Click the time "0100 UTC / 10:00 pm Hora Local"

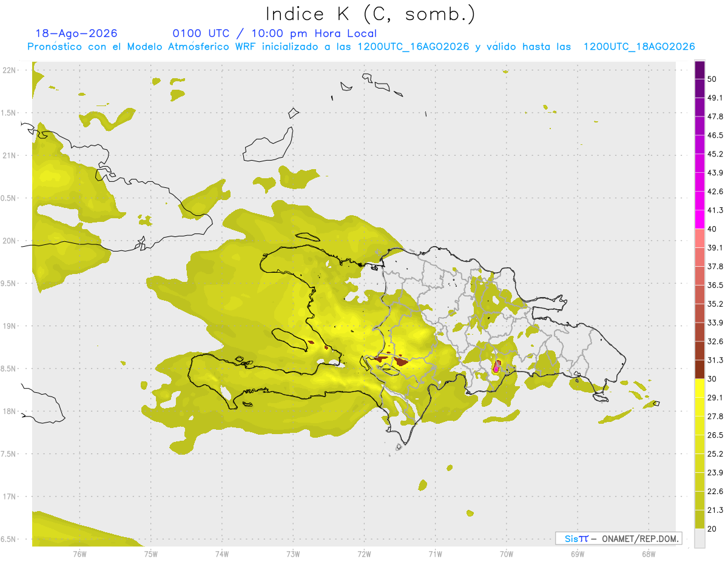(275, 33)
